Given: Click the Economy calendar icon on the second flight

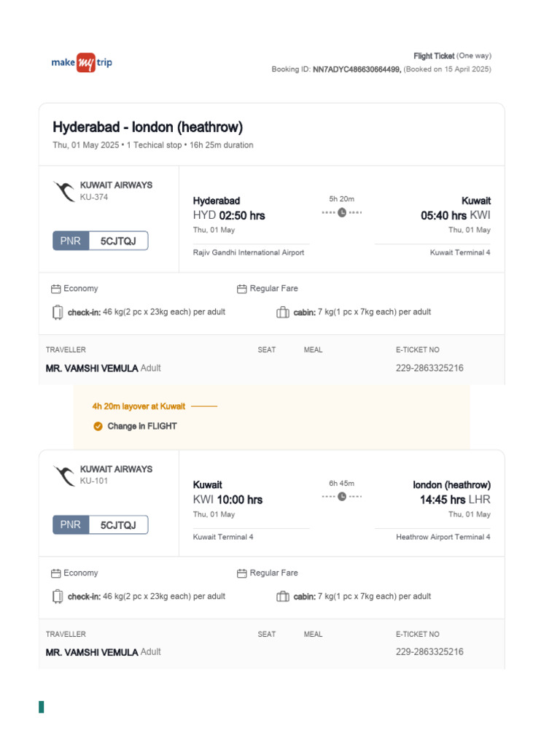Looking at the screenshot, I should 56,573.
